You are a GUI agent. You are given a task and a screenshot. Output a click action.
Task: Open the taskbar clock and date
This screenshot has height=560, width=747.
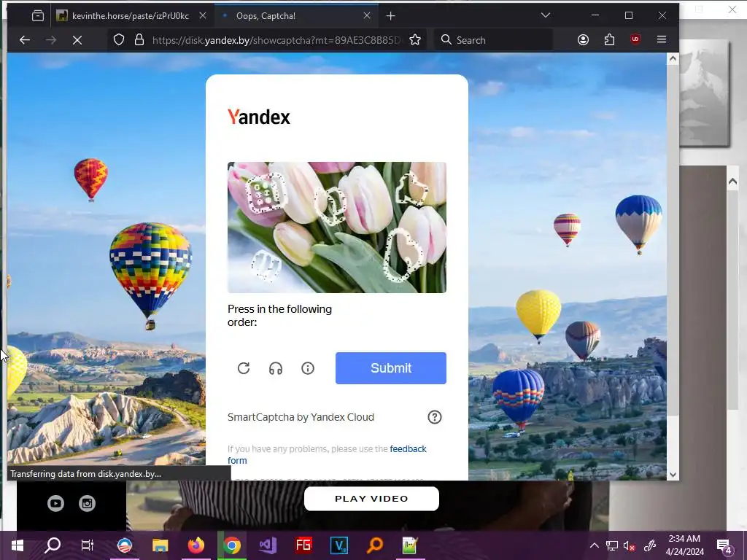[x=684, y=545]
